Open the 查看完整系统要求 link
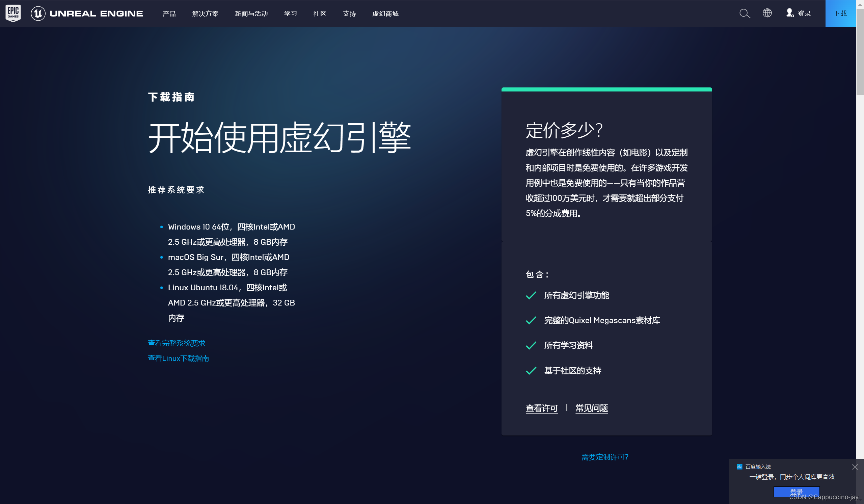This screenshot has width=864, height=504. (176, 343)
